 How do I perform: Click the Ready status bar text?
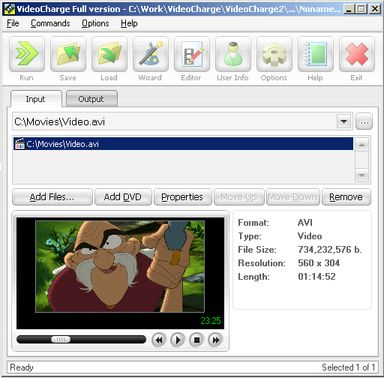click(x=22, y=367)
